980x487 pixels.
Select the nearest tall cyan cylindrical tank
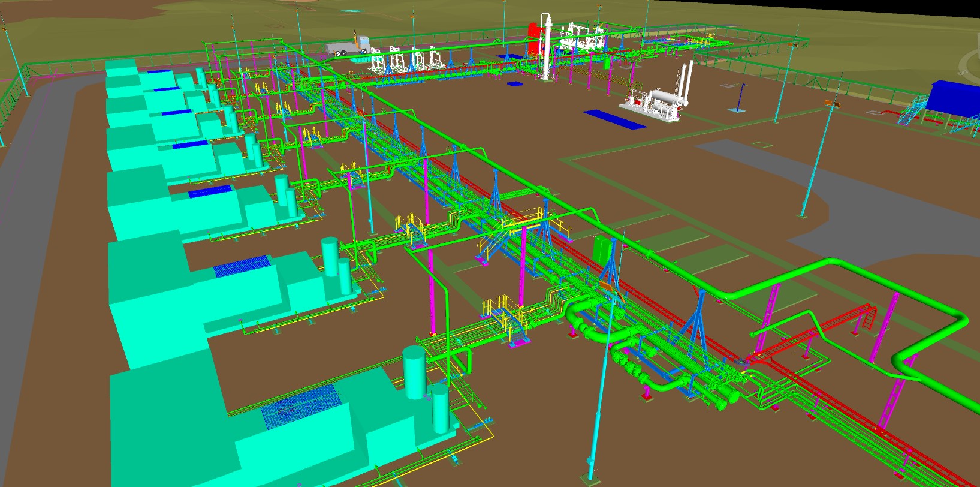(414, 373)
